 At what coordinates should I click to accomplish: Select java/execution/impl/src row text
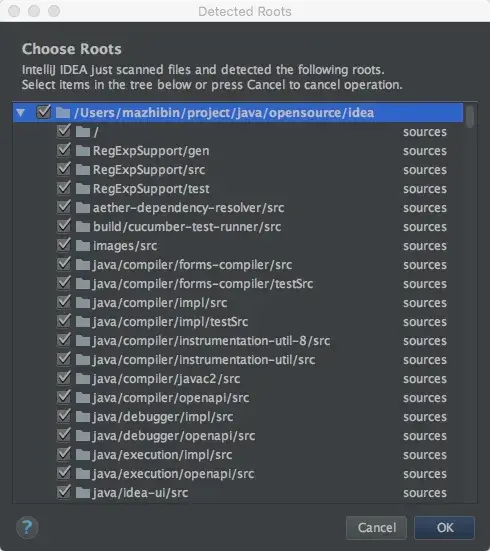click(162, 455)
